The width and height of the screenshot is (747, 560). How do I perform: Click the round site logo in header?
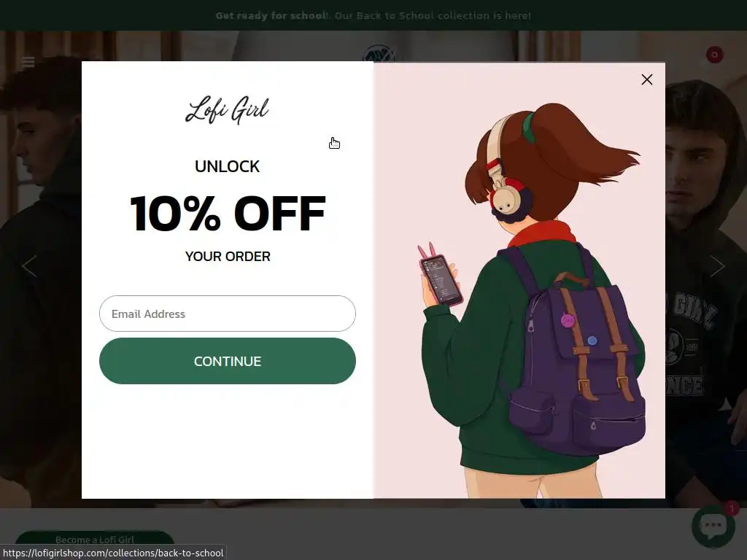(x=379, y=54)
